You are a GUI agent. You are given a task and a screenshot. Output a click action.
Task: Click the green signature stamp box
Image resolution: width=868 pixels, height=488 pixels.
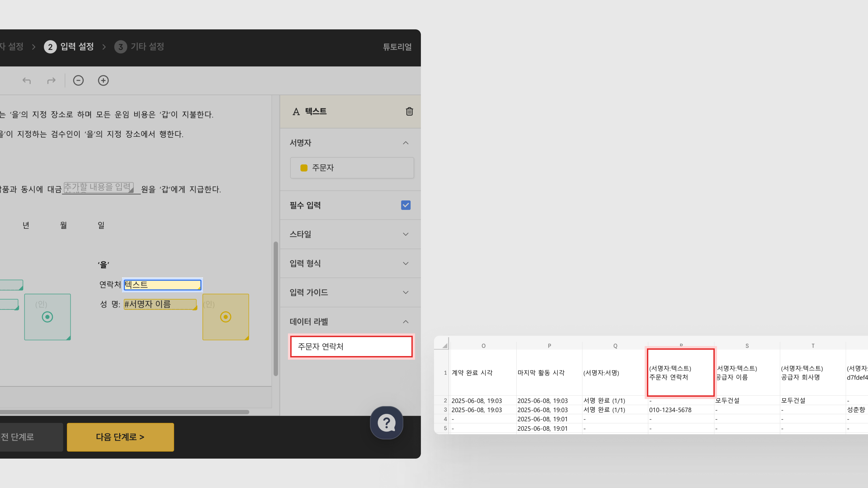[x=47, y=317]
